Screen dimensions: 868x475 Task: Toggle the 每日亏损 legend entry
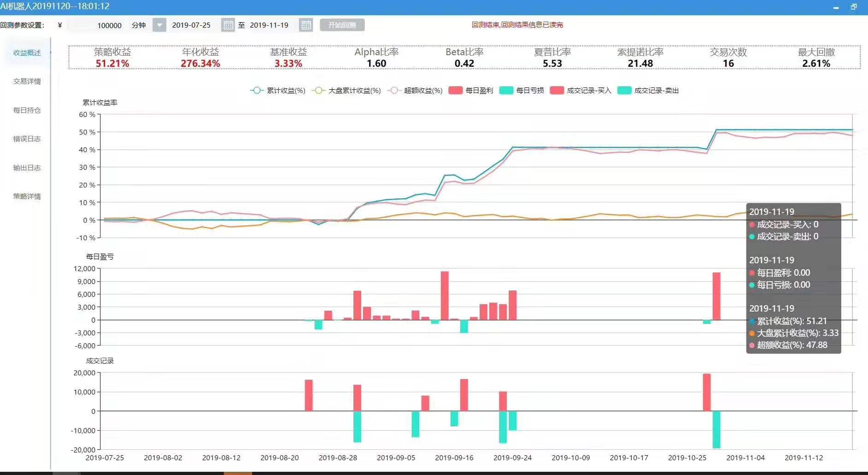coord(521,91)
